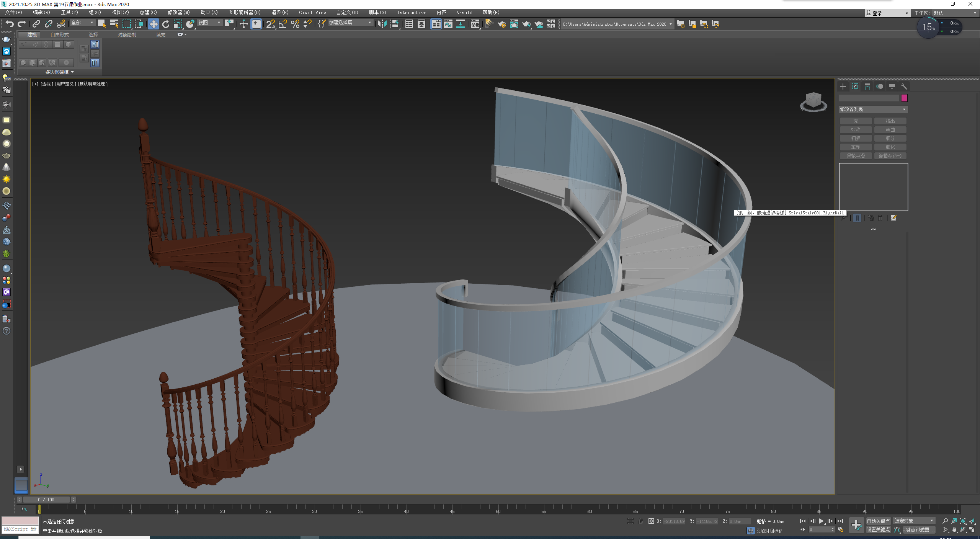Open the 渲染(R) menu
The image size is (980, 539).
(x=280, y=13)
